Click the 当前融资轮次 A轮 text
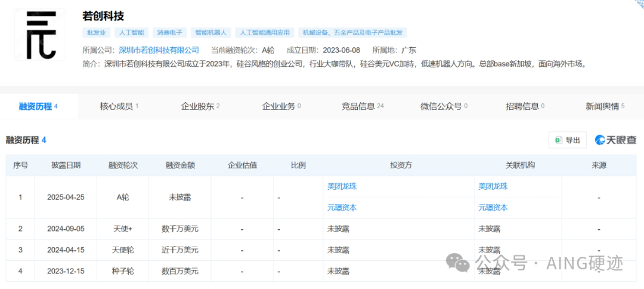The image size is (644, 289). 243,50
